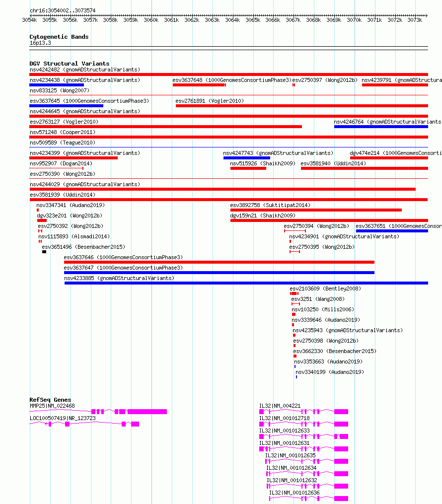Open esv3662330 (Besenbacher2015) variant

pos(335,352)
